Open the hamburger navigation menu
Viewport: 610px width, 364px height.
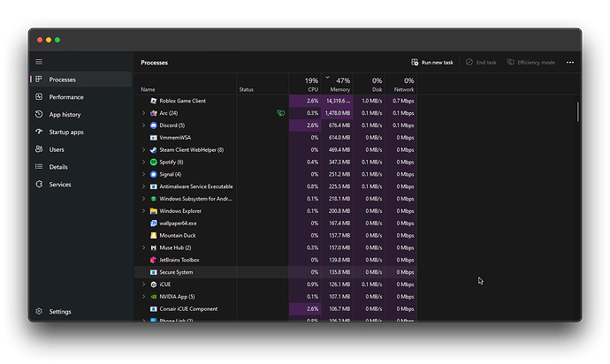click(39, 62)
